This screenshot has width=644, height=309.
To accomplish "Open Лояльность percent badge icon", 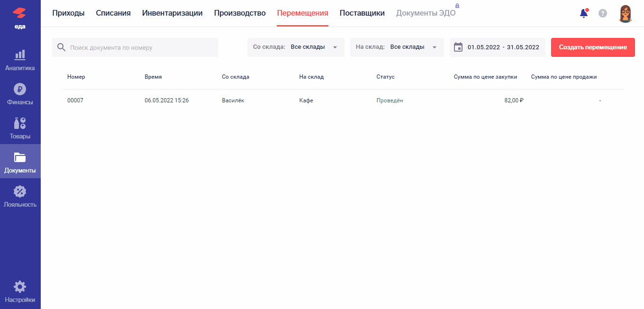I will tap(20, 191).
